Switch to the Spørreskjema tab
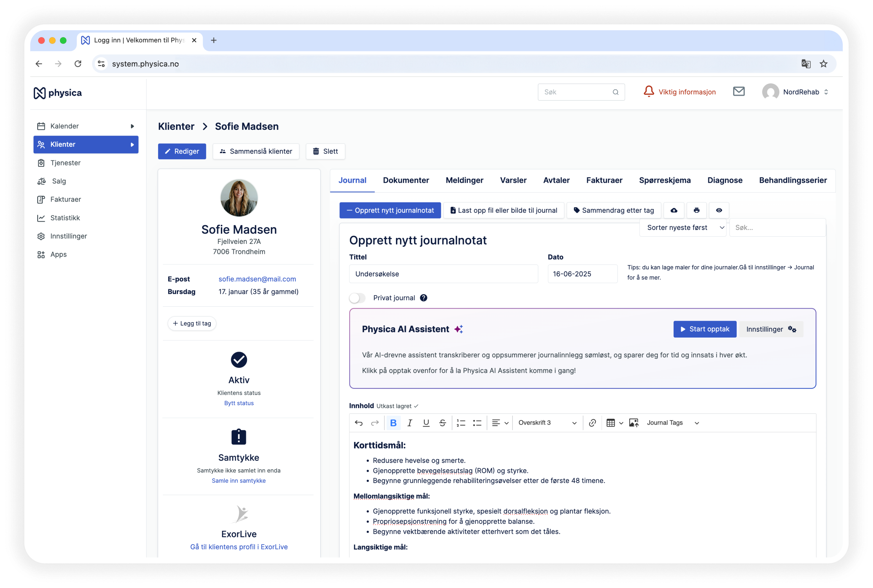This screenshot has width=873, height=588. 665,180
